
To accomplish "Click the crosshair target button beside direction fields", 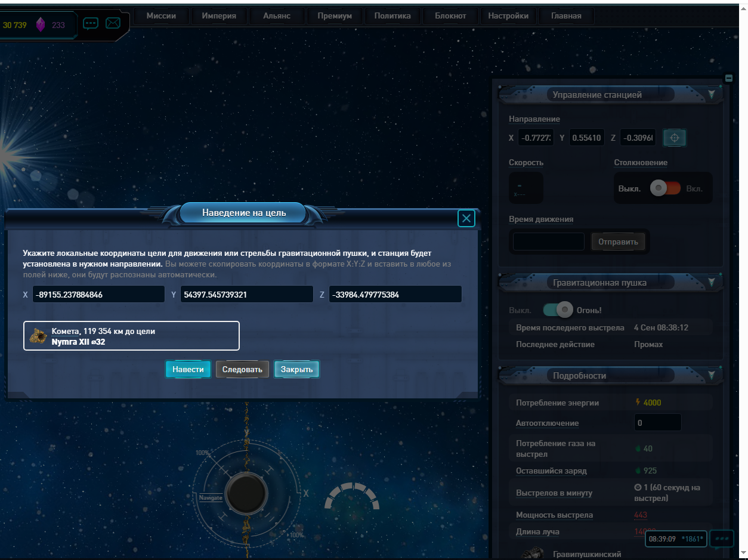I will (x=675, y=138).
